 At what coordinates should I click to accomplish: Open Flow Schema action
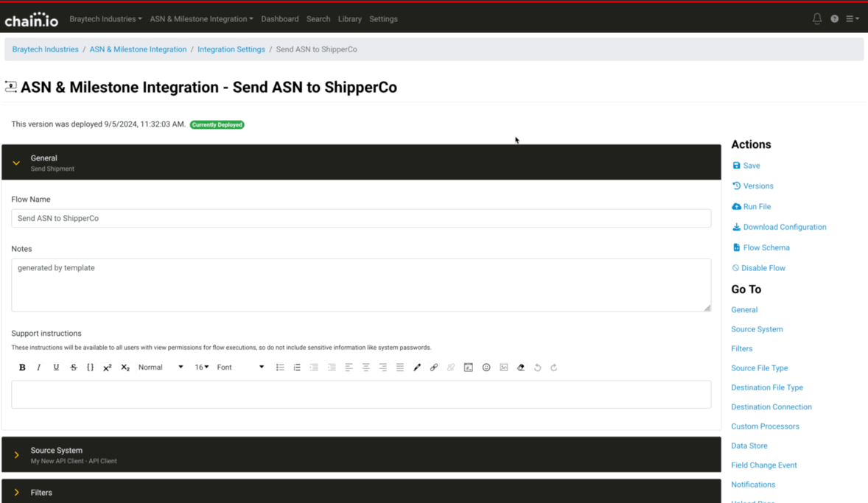point(761,247)
